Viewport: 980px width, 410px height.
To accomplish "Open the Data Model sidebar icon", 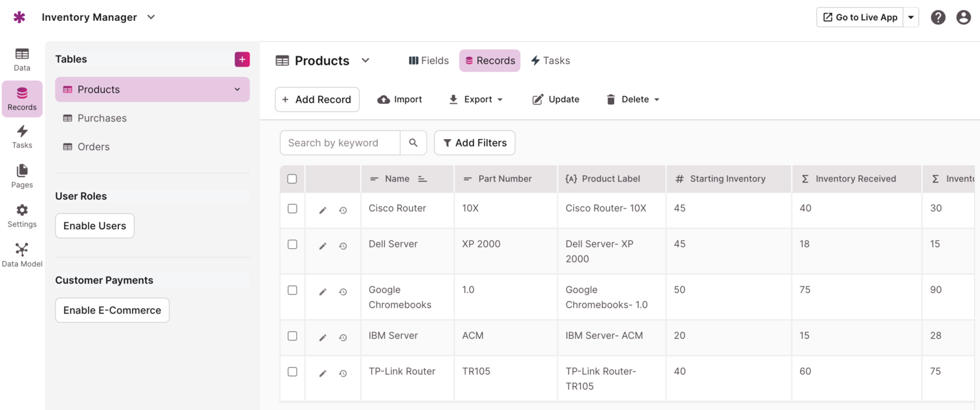I will coord(22,255).
